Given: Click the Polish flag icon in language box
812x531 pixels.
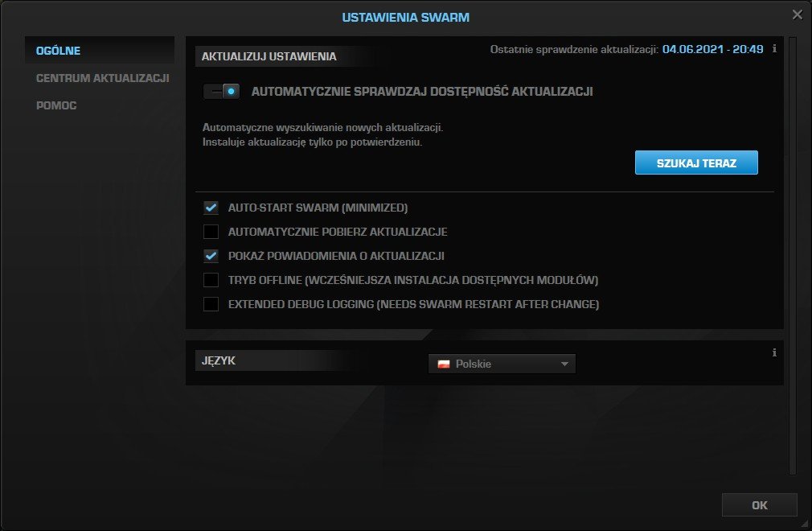Looking at the screenshot, I should (443, 364).
